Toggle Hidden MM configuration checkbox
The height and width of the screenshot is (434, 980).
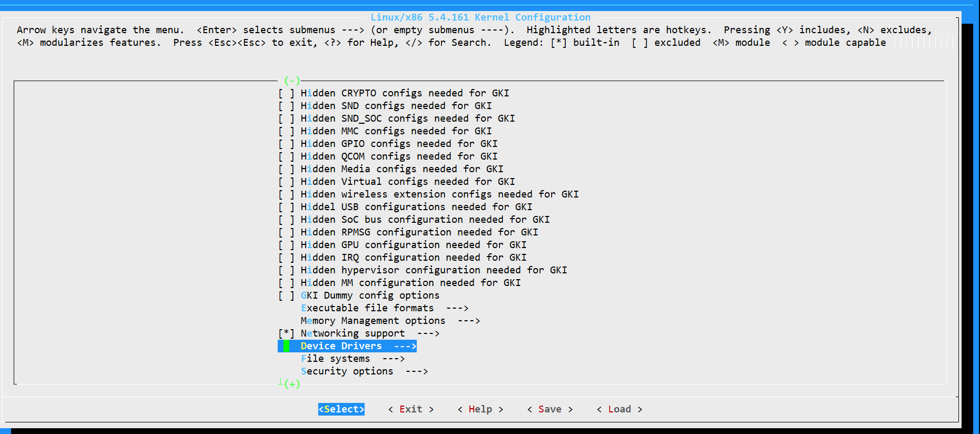286,283
